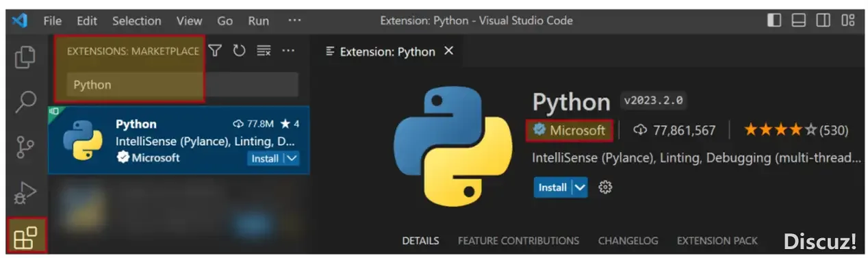
Task: Open extensions panel more actions ellipsis
Action: (x=288, y=51)
